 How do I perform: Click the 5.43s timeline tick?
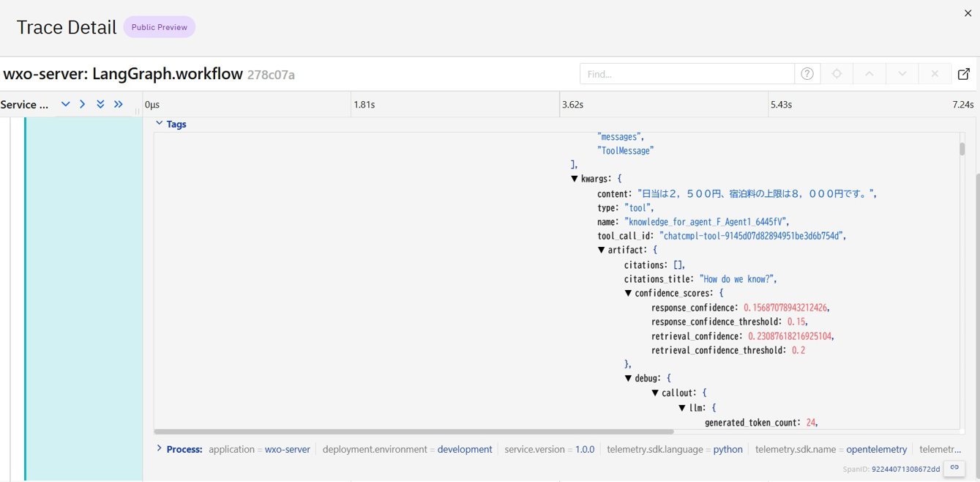[781, 105]
